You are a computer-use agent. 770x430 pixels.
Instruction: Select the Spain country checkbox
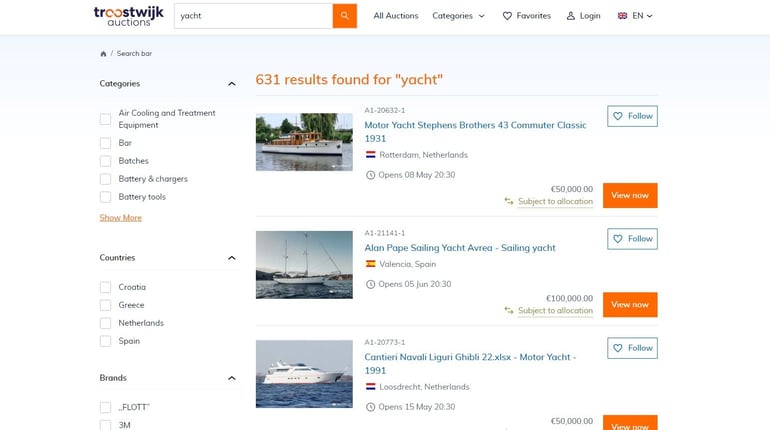coord(105,341)
